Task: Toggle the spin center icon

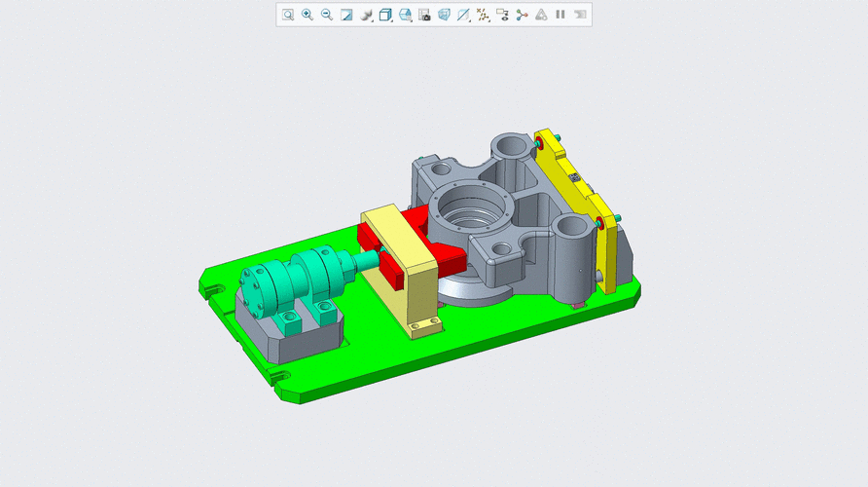Action: pos(522,15)
